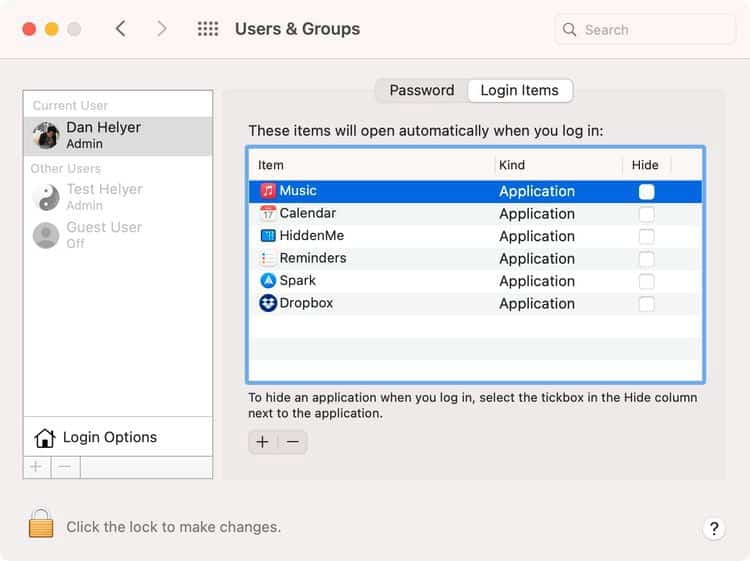Click the Music app icon in list
Image resolution: width=750 pixels, height=561 pixels.
pyautogui.click(x=268, y=191)
